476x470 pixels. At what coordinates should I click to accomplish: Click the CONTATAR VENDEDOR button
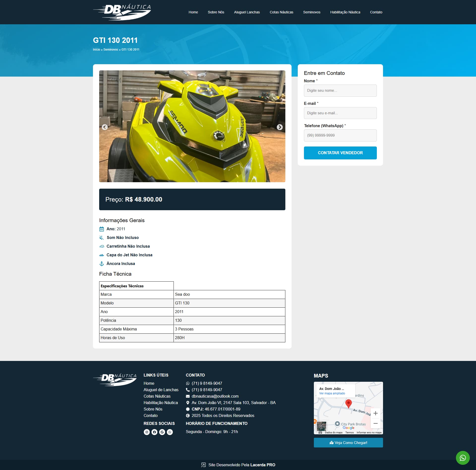pyautogui.click(x=340, y=153)
